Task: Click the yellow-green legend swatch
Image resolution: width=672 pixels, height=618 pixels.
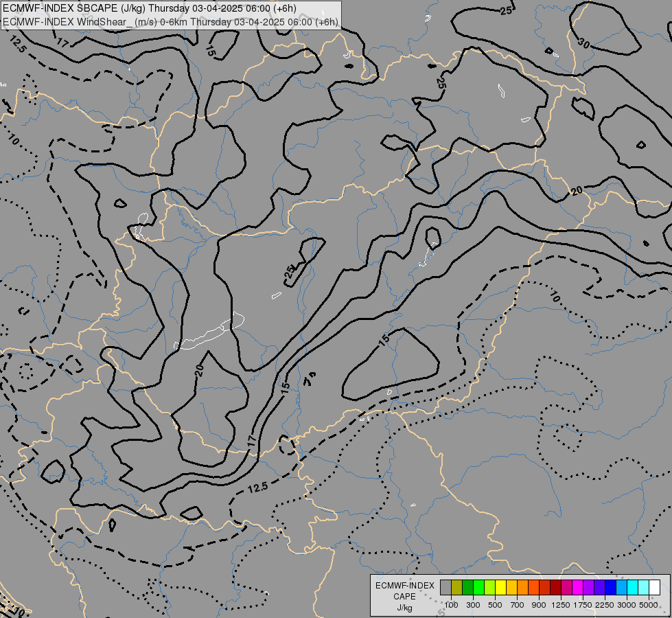Action: click(489, 587)
